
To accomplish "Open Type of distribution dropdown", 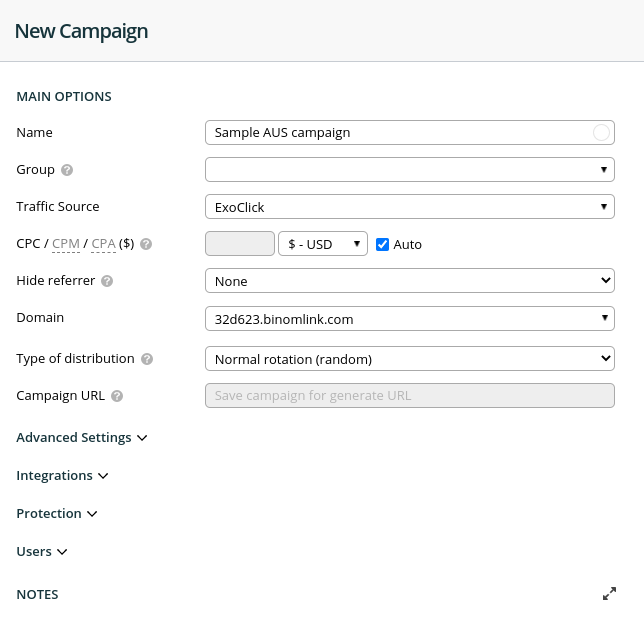I will click(x=409, y=359).
